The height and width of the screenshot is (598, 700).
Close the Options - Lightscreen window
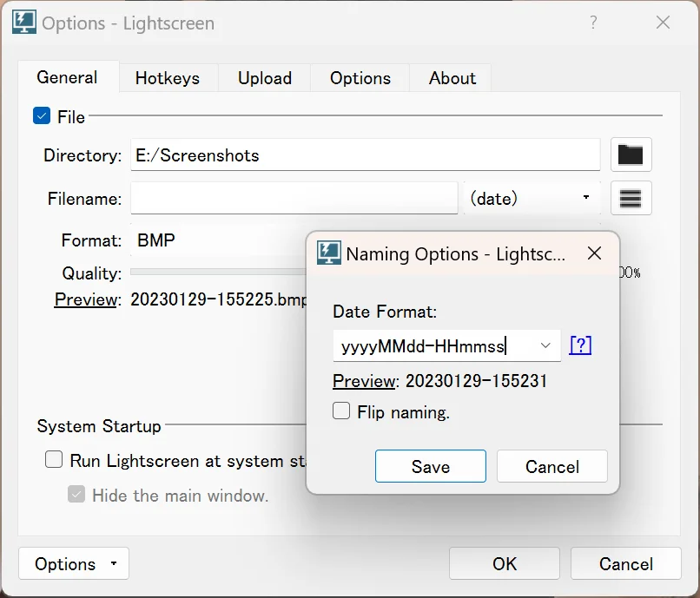click(663, 23)
